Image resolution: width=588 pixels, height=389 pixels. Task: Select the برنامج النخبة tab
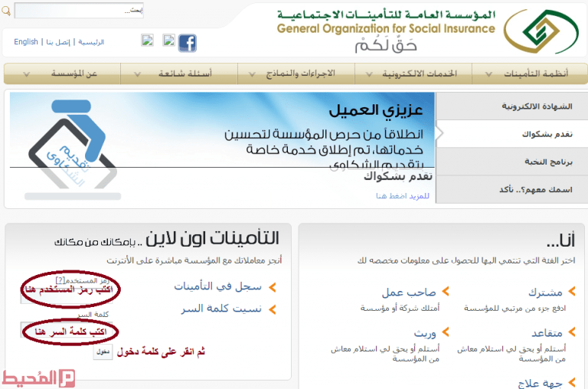click(512, 162)
